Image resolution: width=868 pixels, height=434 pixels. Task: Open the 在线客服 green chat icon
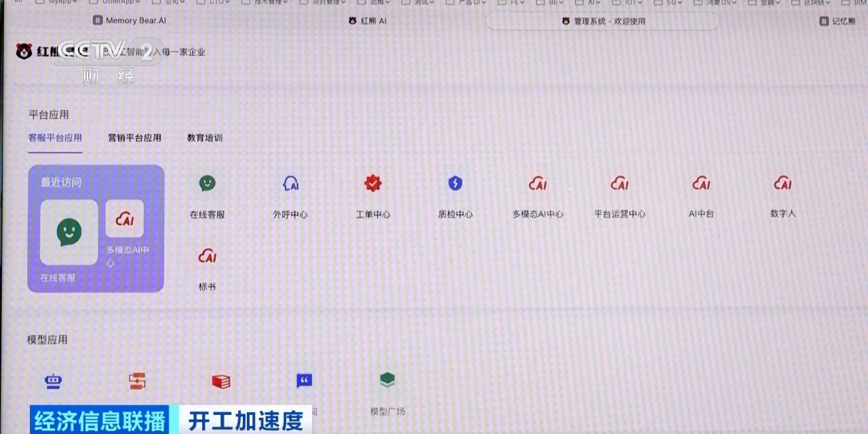[x=207, y=184]
